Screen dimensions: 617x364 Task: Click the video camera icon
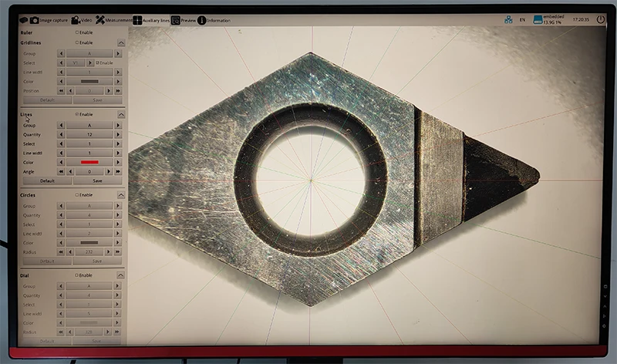75,20
